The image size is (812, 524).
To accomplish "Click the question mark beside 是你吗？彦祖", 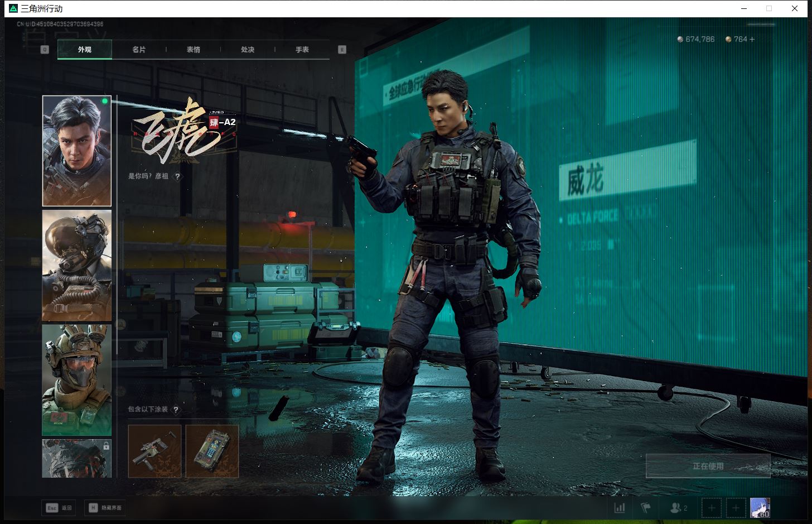I will click(177, 176).
